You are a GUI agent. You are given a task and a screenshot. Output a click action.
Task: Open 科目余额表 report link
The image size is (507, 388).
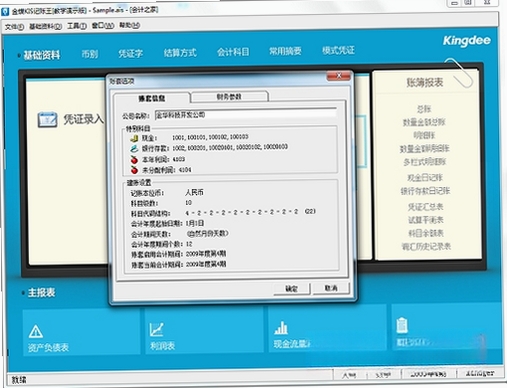pyautogui.click(x=426, y=233)
